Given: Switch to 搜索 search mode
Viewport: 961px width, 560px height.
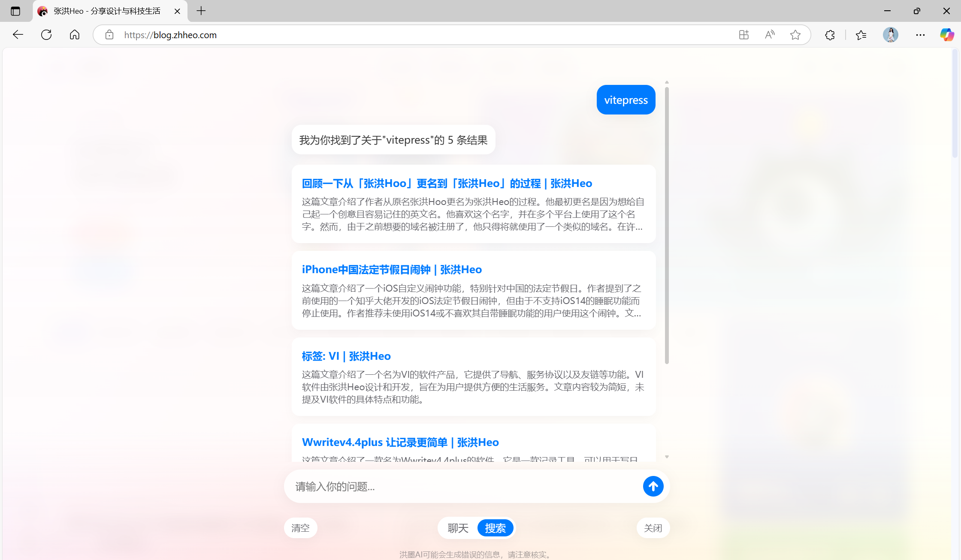Looking at the screenshot, I should [x=495, y=528].
